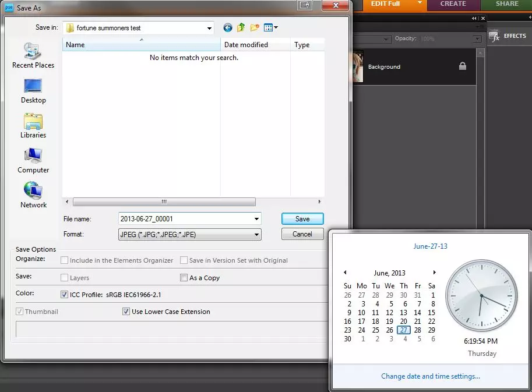Select June 15 in the calendar
The height and width of the screenshot is (392, 532).
pos(432,313)
